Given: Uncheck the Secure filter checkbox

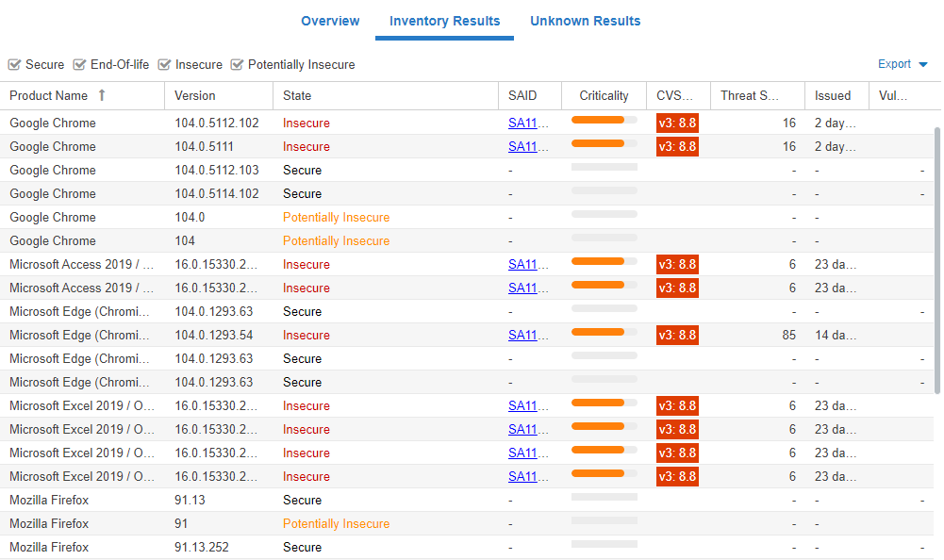Looking at the screenshot, I should point(14,64).
